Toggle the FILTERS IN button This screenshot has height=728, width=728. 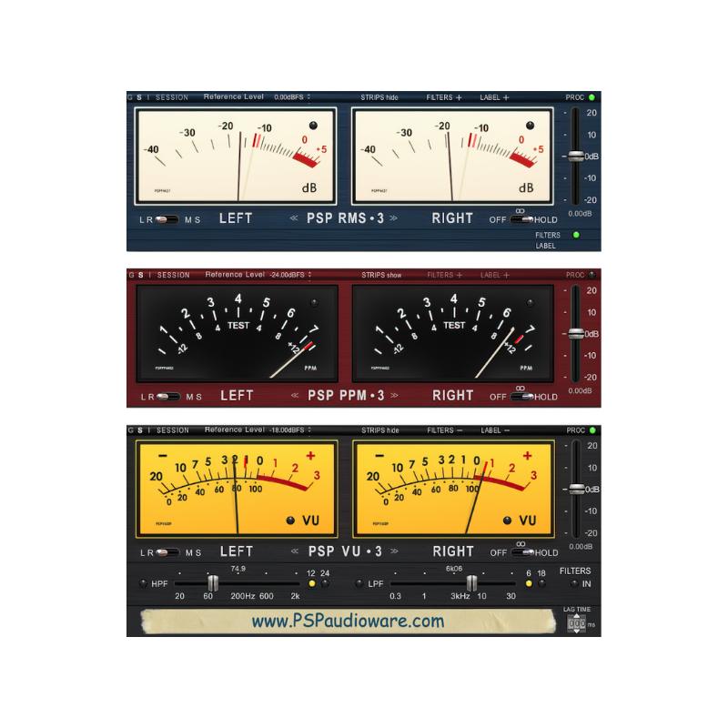[574, 583]
